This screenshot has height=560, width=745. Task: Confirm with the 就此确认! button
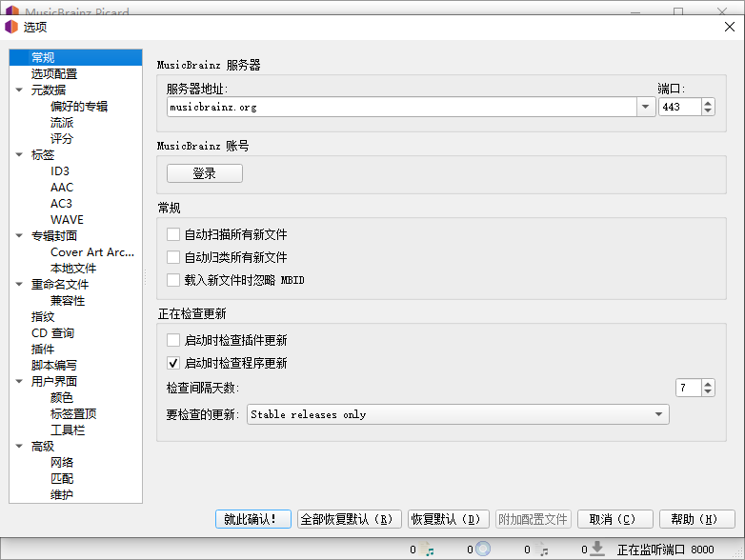point(253,519)
